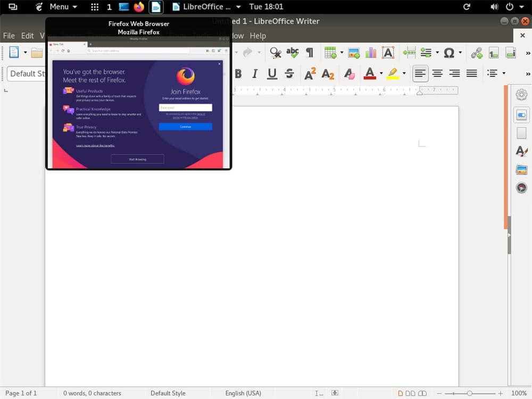The height and width of the screenshot is (399, 532).
Task: Insert an endnote icon
Action: (510, 53)
